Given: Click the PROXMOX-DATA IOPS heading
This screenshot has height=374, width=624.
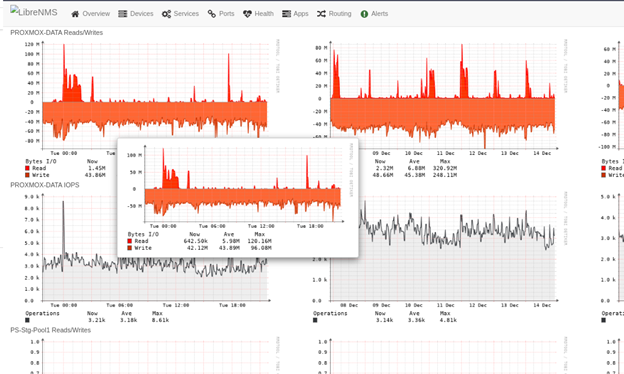Looking at the screenshot, I should tap(45, 185).
